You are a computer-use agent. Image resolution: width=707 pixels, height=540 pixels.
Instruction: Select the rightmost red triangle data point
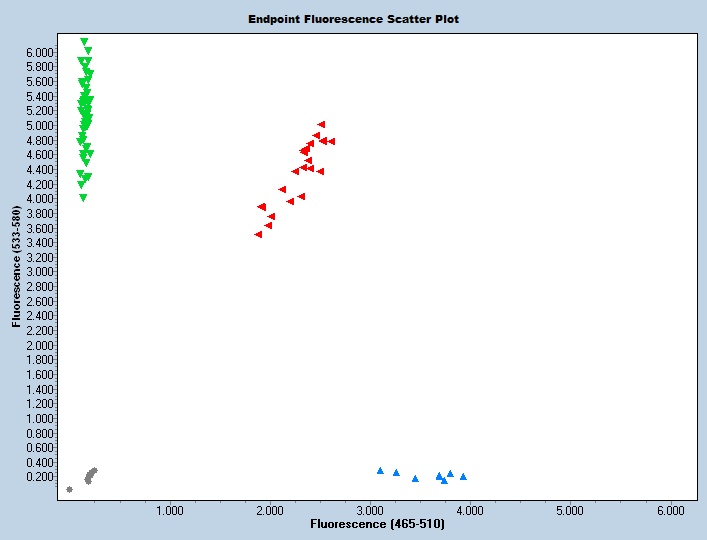click(x=331, y=141)
